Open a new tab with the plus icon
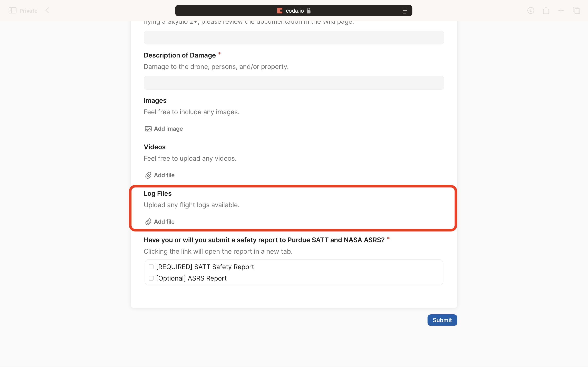Screen dimensions: 588x367 (x=561, y=10)
